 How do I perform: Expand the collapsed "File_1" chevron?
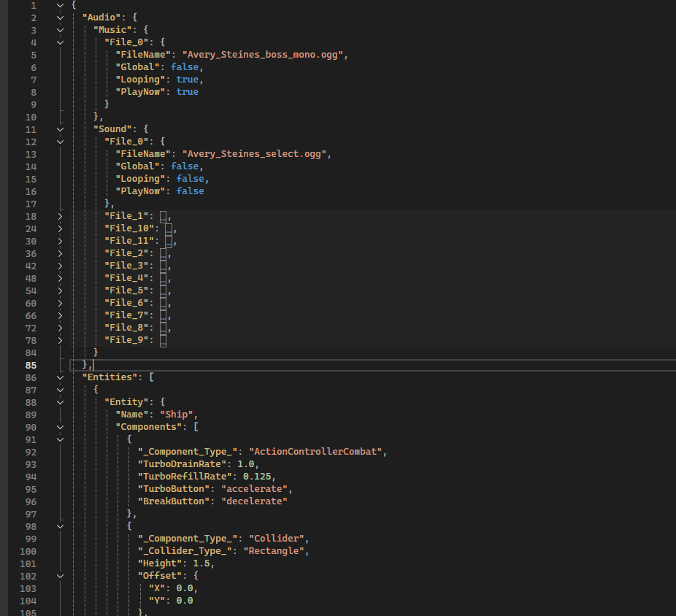point(60,216)
